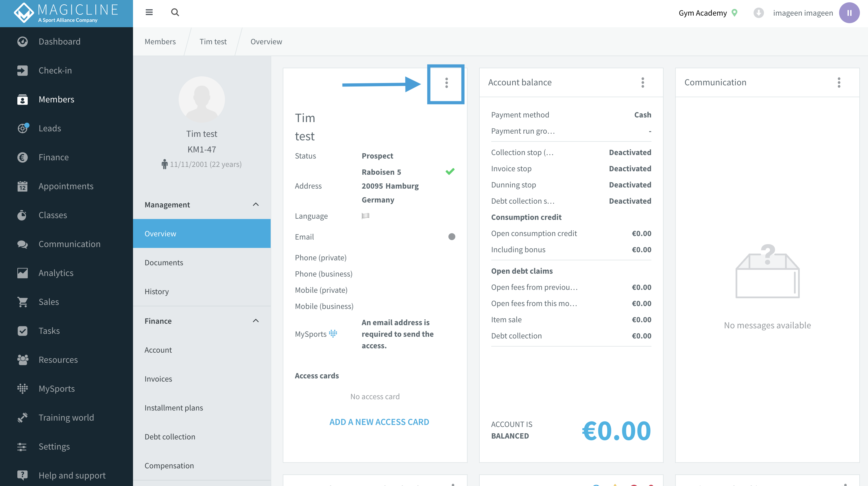
Task: Click the person icon beside birthdate
Action: (x=165, y=164)
